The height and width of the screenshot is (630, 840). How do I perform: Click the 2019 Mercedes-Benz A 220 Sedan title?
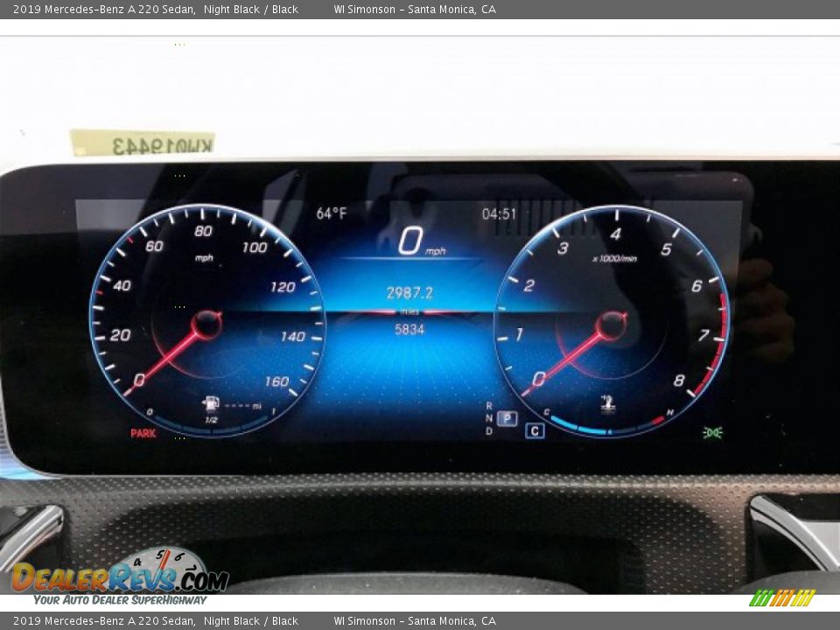[x=103, y=10]
